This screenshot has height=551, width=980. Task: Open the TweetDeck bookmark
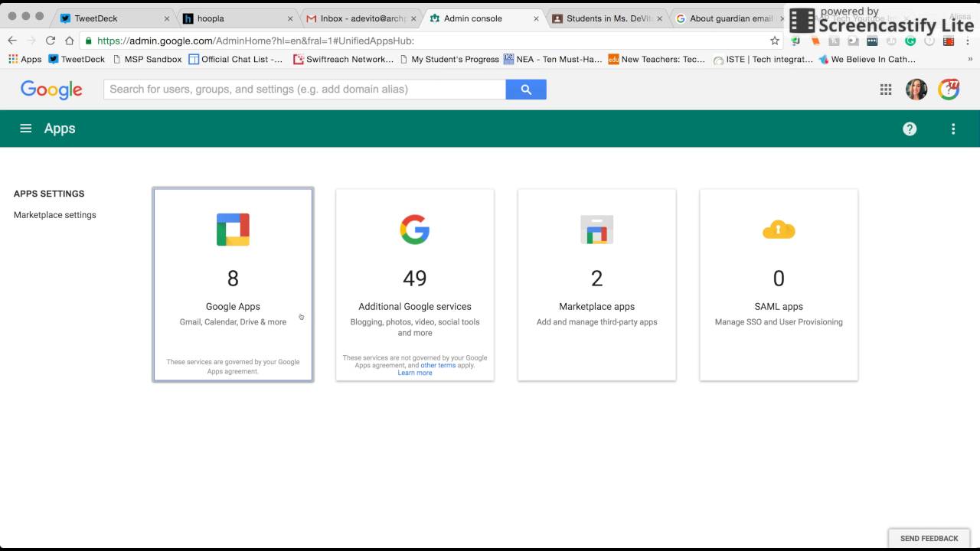point(77,59)
